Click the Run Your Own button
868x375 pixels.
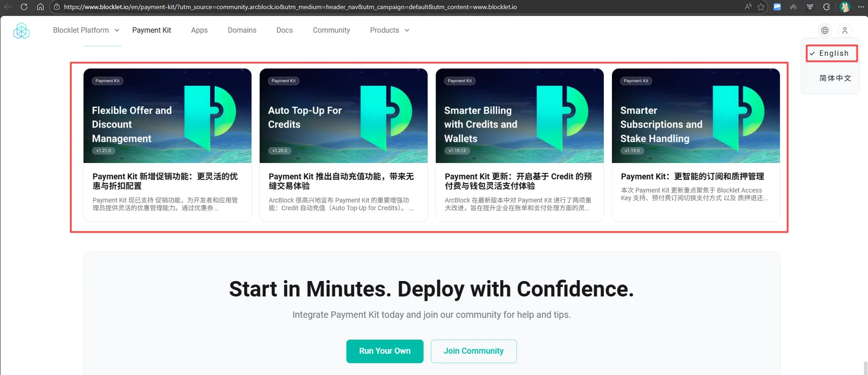tap(385, 351)
